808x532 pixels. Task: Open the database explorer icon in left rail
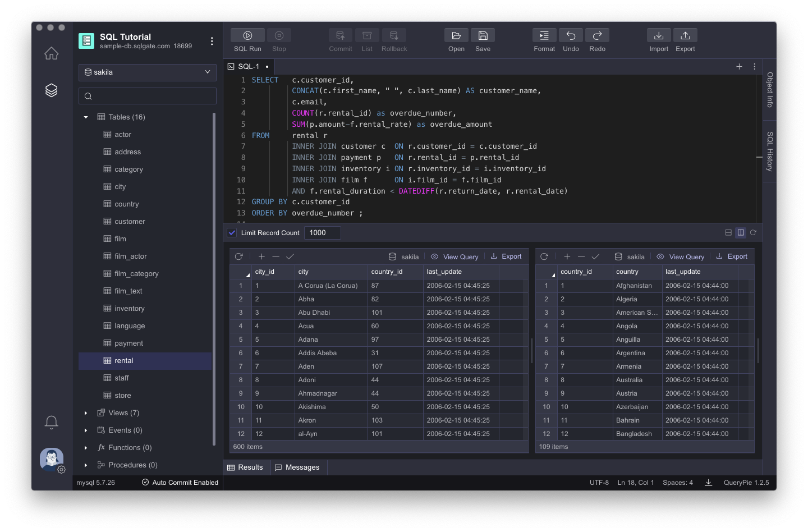51,90
